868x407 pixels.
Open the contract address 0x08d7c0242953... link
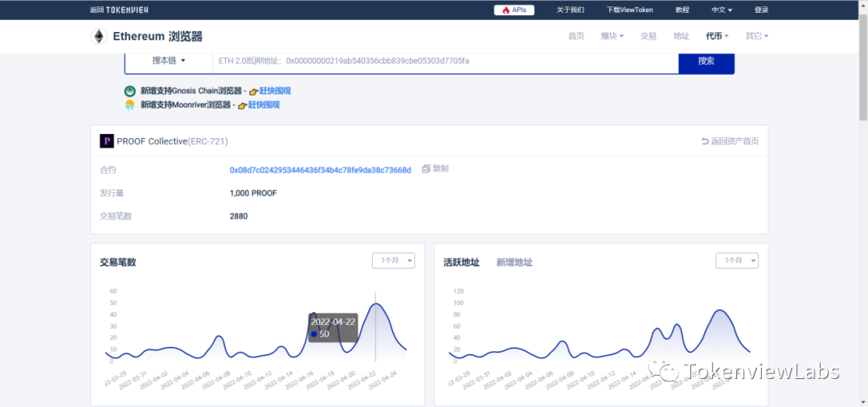pyautogui.click(x=321, y=169)
